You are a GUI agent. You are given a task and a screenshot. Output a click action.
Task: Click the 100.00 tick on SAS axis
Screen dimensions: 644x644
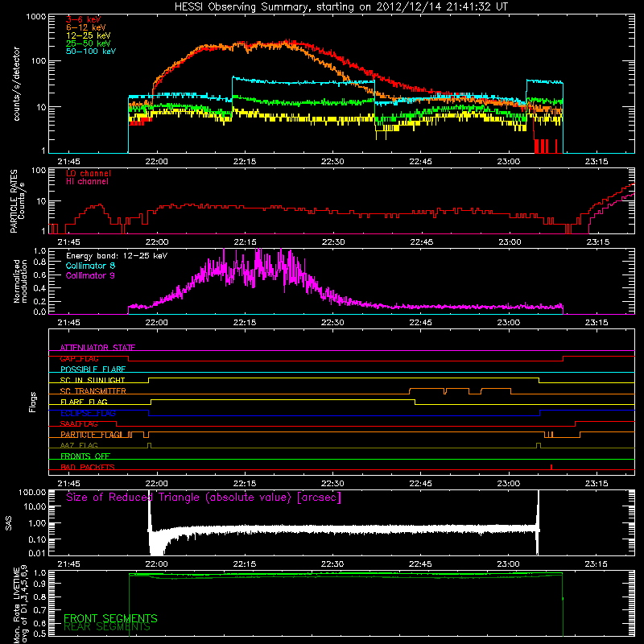click(32, 492)
